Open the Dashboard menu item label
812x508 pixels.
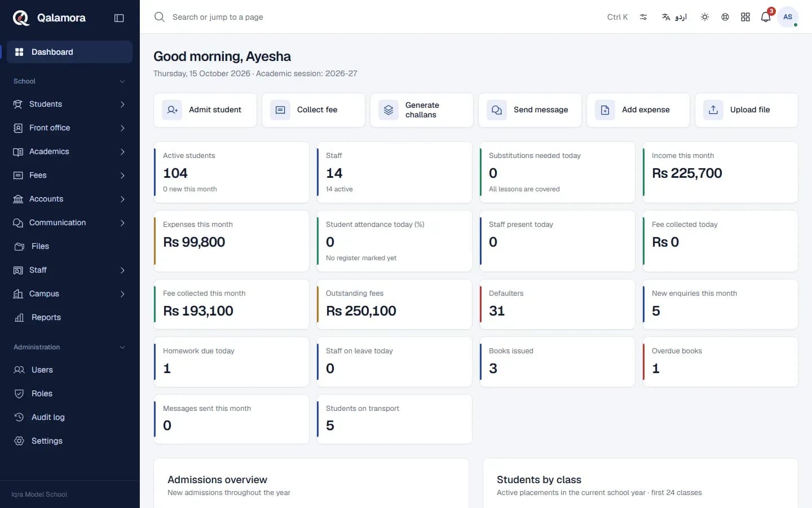[x=52, y=52]
